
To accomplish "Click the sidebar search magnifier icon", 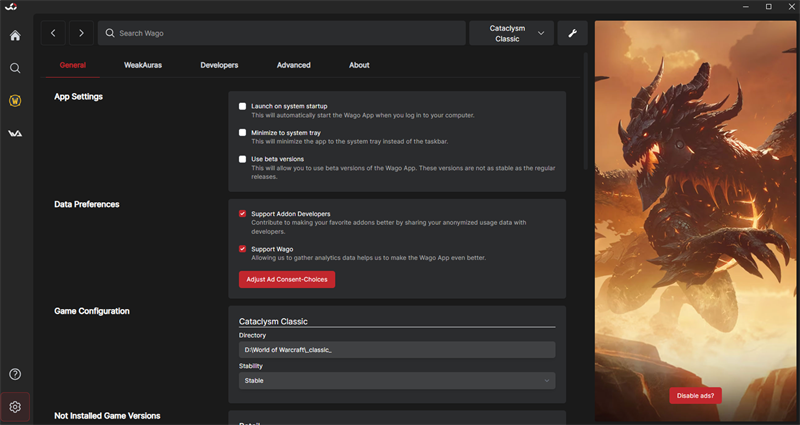I will pos(15,68).
